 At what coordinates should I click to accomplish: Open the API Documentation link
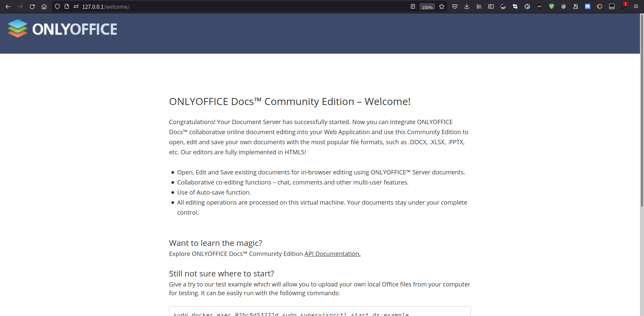point(332,254)
